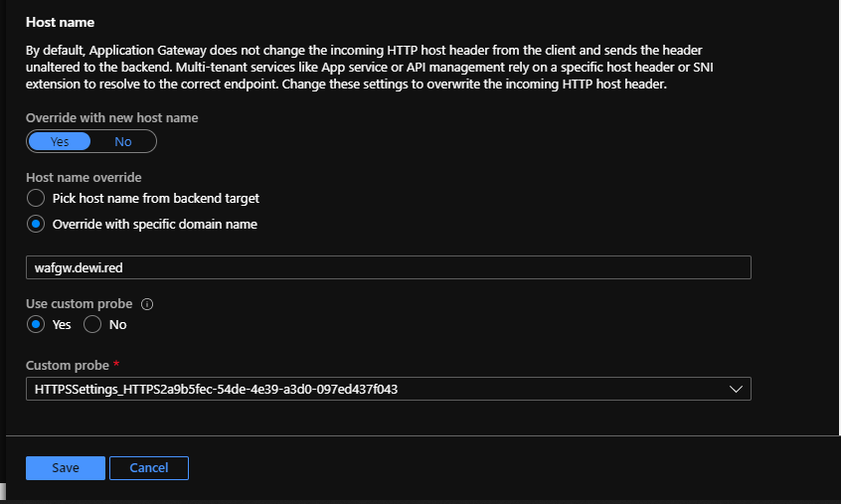Enable Use custom probe with Yes radio
This screenshot has width=841, height=504.
pyautogui.click(x=36, y=324)
